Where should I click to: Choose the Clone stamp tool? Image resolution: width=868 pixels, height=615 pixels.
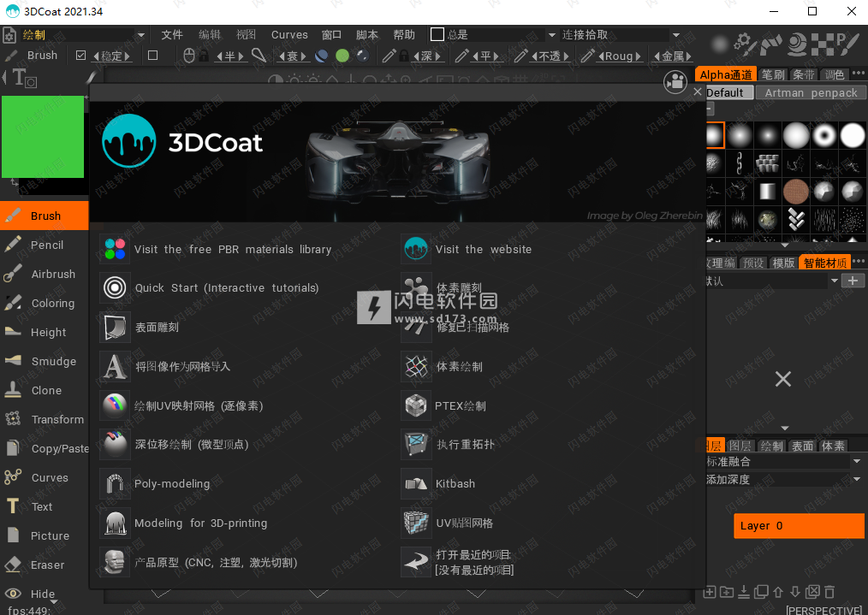tap(45, 390)
